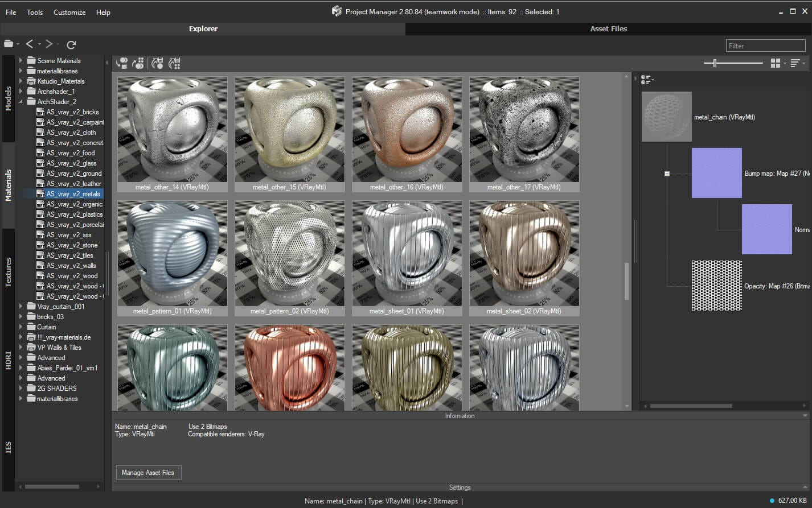This screenshot has height=508, width=812.
Task: Switch to the Asset Files tab
Action: [x=608, y=28]
